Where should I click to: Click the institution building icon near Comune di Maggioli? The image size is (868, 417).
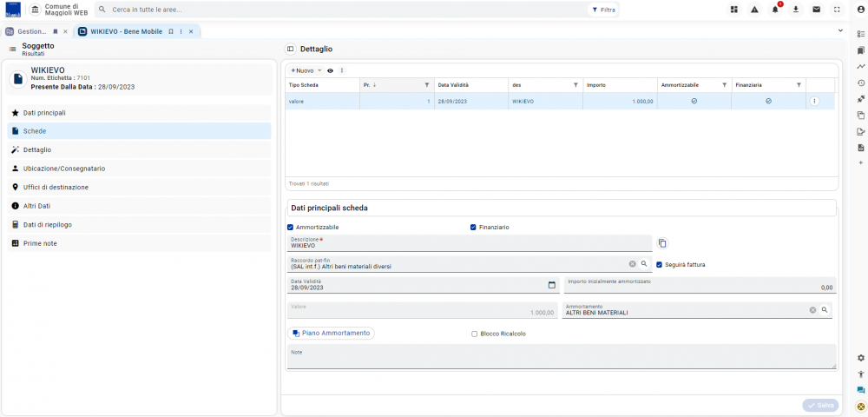[36, 10]
